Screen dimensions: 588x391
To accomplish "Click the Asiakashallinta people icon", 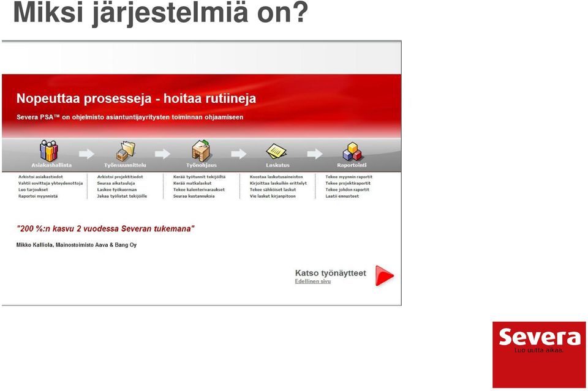I will (x=49, y=151).
